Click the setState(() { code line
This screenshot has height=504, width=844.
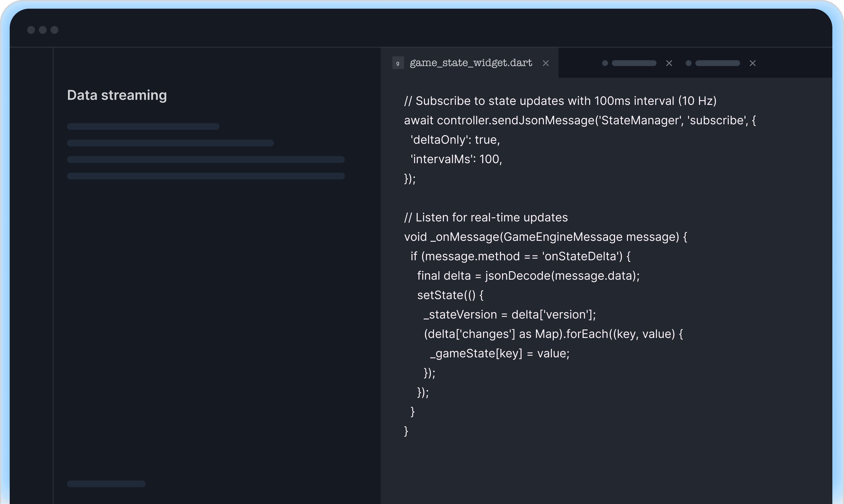pyautogui.click(x=450, y=295)
